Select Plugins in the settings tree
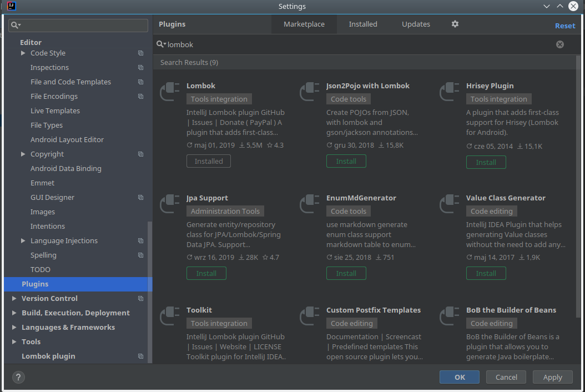The image size is (585, 392). 78,284
